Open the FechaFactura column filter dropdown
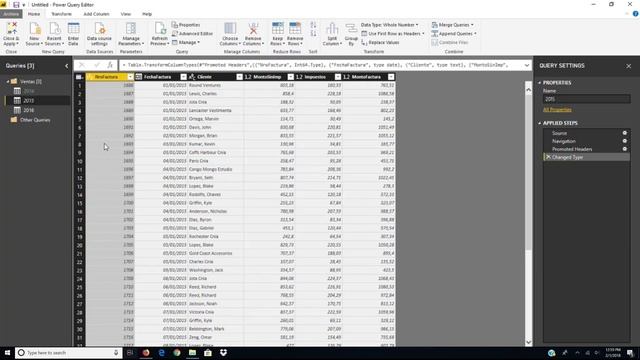Screen dimensions: 640x360 click(183, 77)
